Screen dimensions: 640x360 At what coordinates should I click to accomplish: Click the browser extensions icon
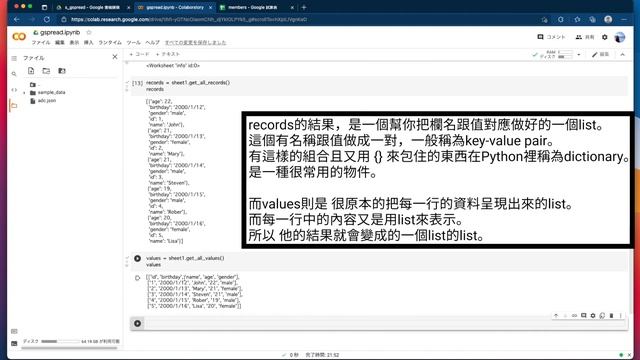[560, 19]
